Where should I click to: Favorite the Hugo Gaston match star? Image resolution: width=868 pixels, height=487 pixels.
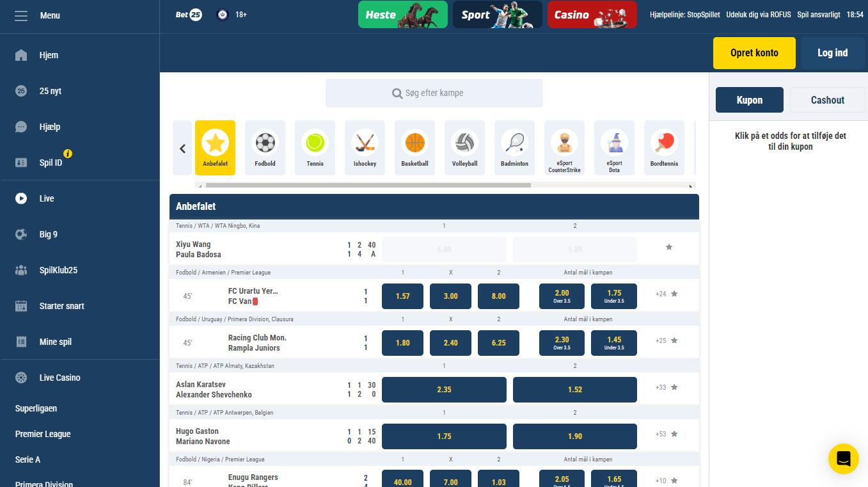pyautogui.click(x=674, y=434)
